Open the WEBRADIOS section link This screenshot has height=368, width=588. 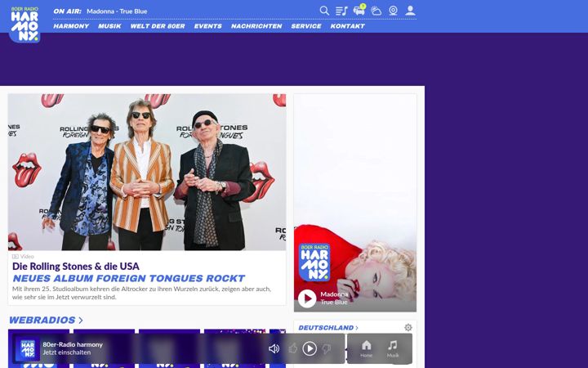pyautogui.click(x=46, y=320)
